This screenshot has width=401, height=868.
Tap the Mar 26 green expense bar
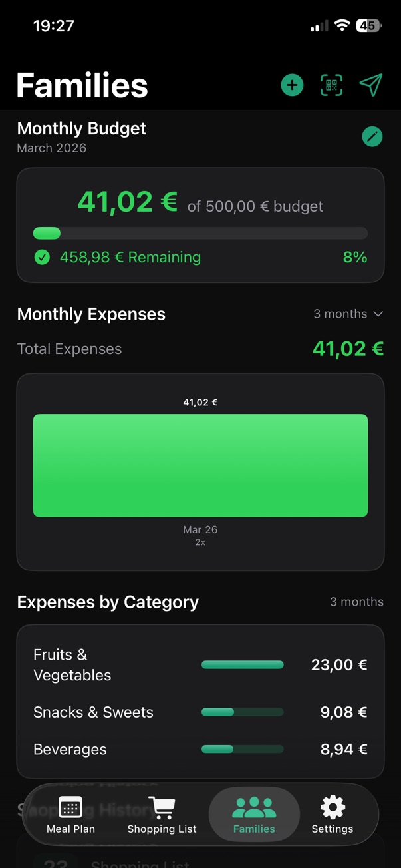200,465
